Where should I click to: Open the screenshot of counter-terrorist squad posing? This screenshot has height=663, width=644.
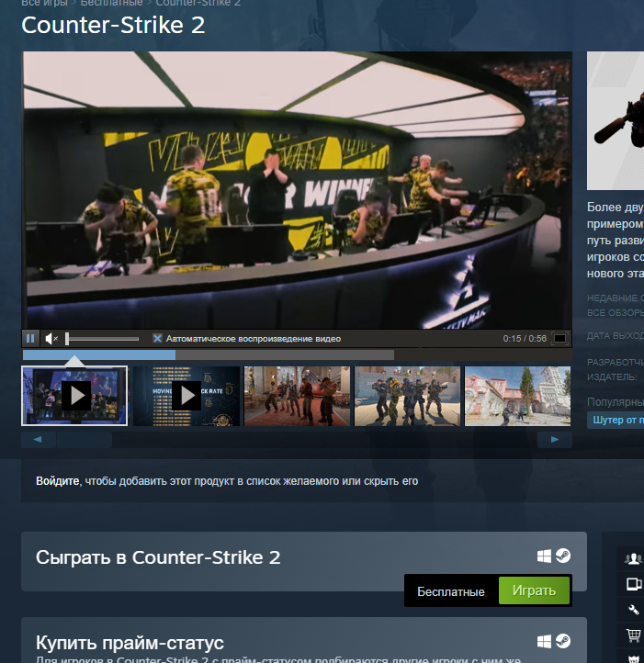(x=407, y=396)
